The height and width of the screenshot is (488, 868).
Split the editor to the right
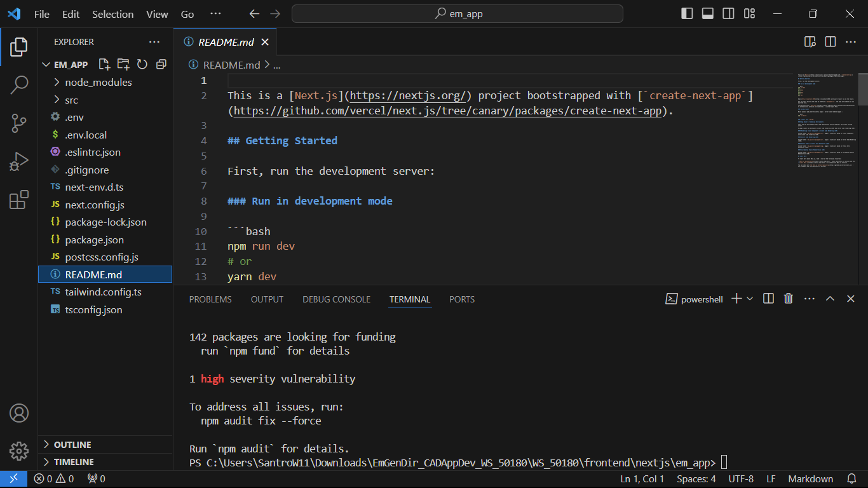(830, 42)
